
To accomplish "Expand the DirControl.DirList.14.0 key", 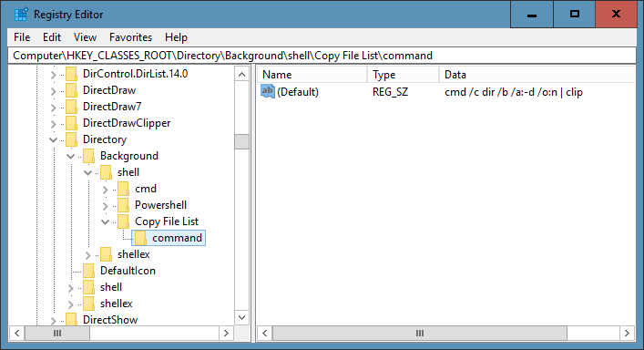I will point(53,75).
